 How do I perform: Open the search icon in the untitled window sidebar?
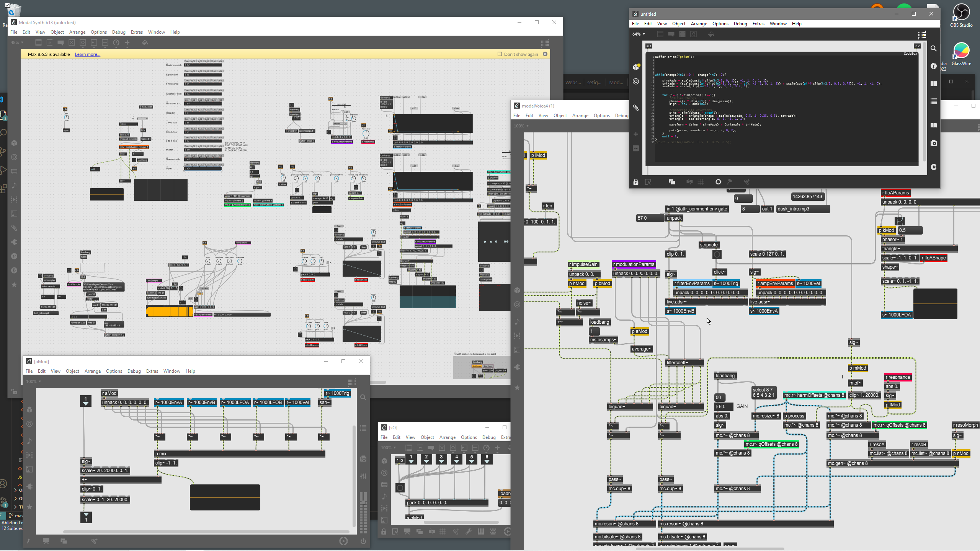[x=934, y=49]
